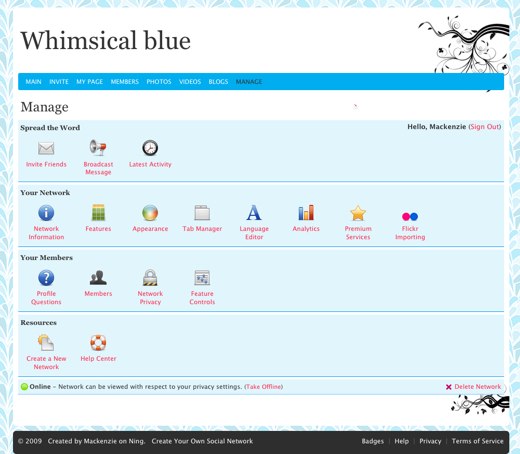The width and height of the screenshot is (520, 454).
Task: Click the Appearance color ball icon
Action: (150, 213)
